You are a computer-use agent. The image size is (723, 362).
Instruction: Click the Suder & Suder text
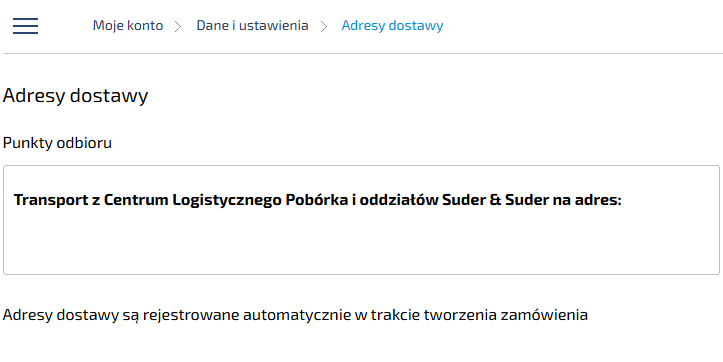495,200
